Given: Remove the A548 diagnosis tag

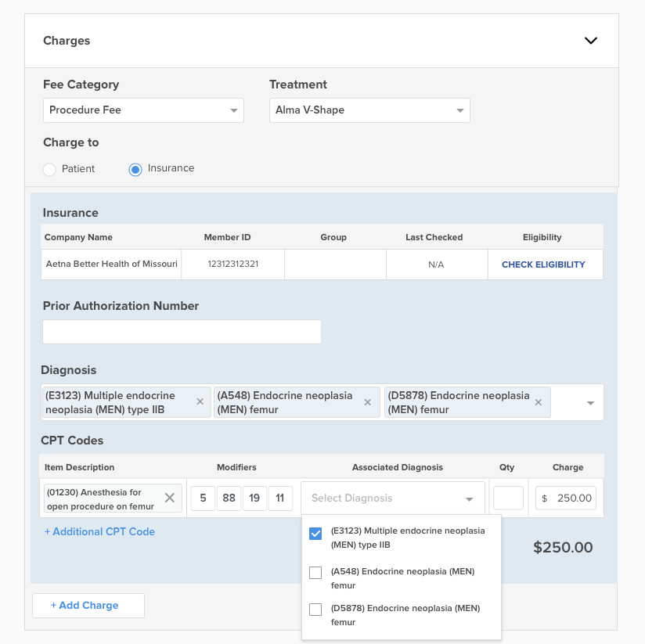Looking at the screenshot, I should coord(368,402).
